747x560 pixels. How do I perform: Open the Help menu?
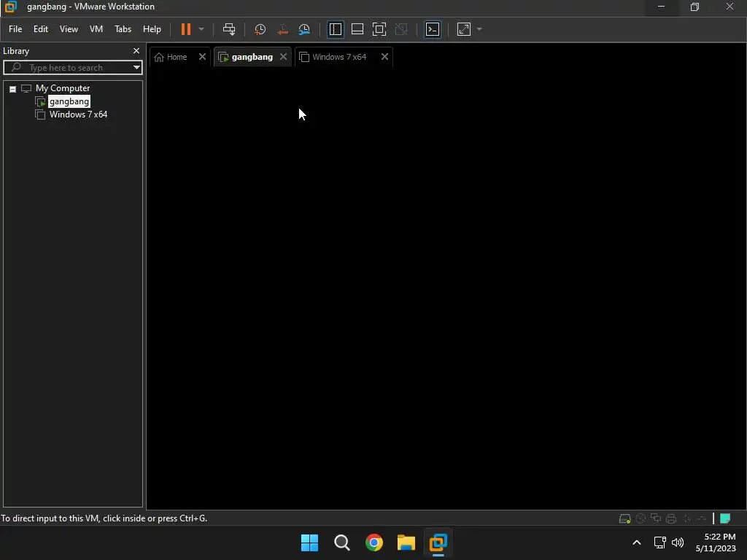pyautogui.click(x=152, y=29)
